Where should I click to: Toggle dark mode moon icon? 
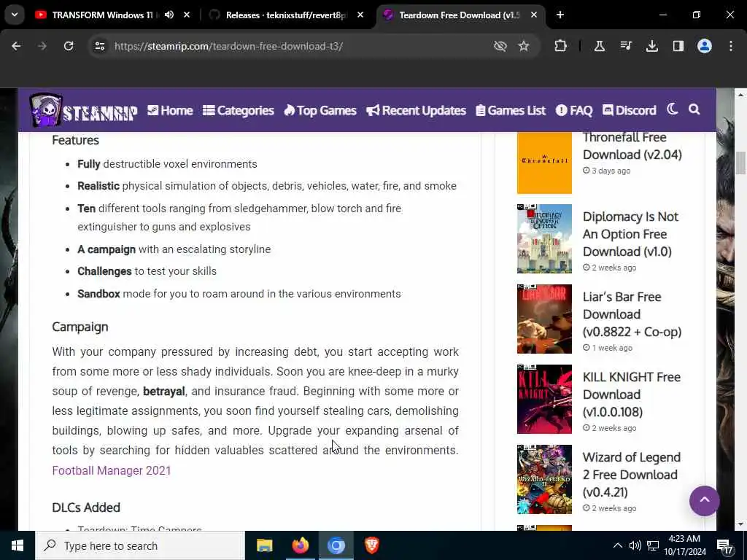[x=672, y=109]
